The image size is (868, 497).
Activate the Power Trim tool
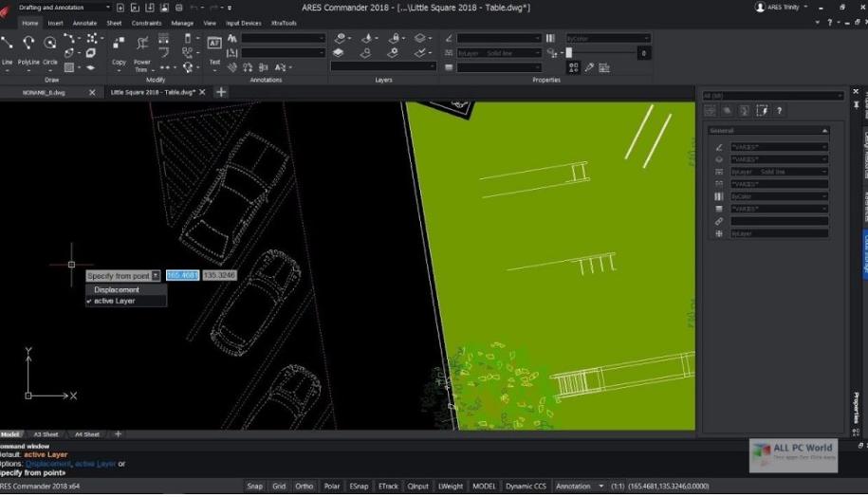142,52
